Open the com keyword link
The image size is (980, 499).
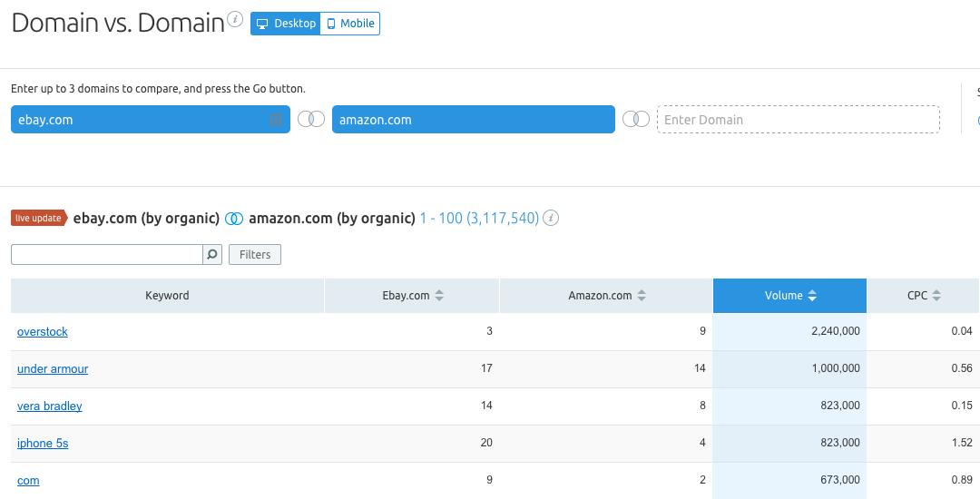tap(28, 481)
